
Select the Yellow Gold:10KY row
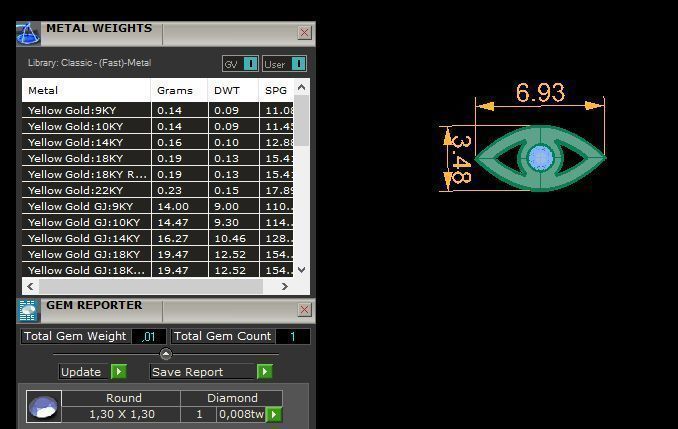pyautogui.click(x=157, y=126)
